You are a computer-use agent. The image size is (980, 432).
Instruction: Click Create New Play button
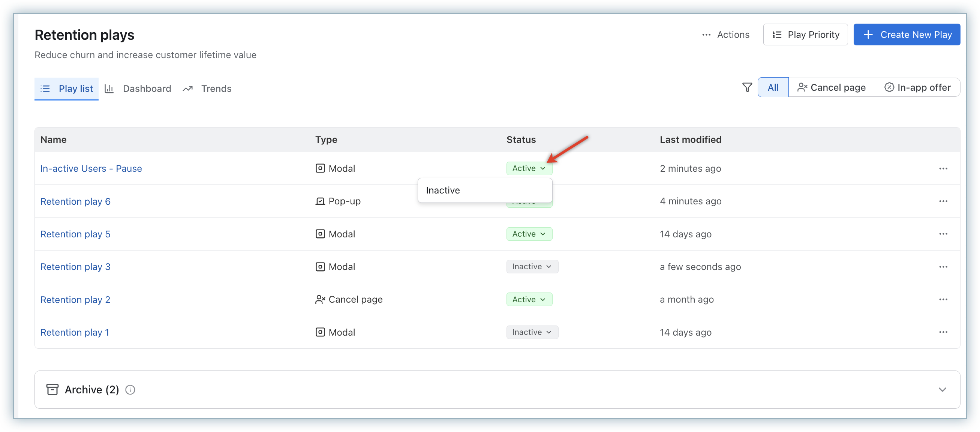click(x=906, y=34)
